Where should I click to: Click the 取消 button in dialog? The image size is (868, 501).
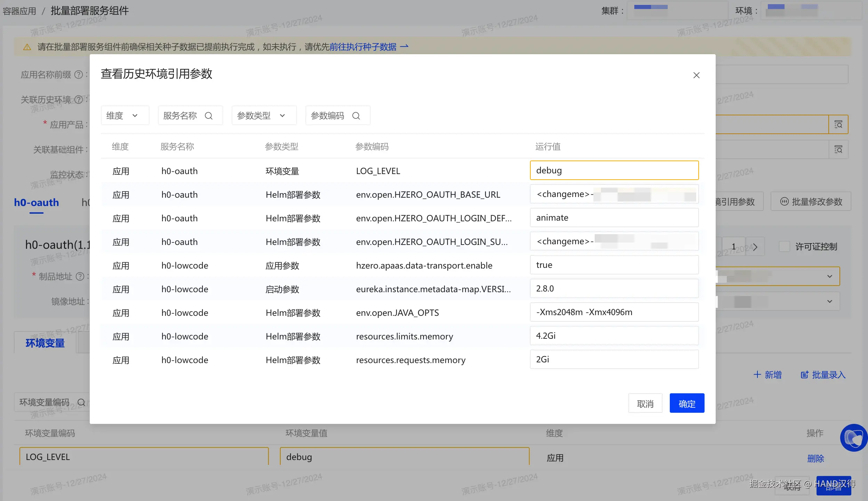click(x=645, y=404)
